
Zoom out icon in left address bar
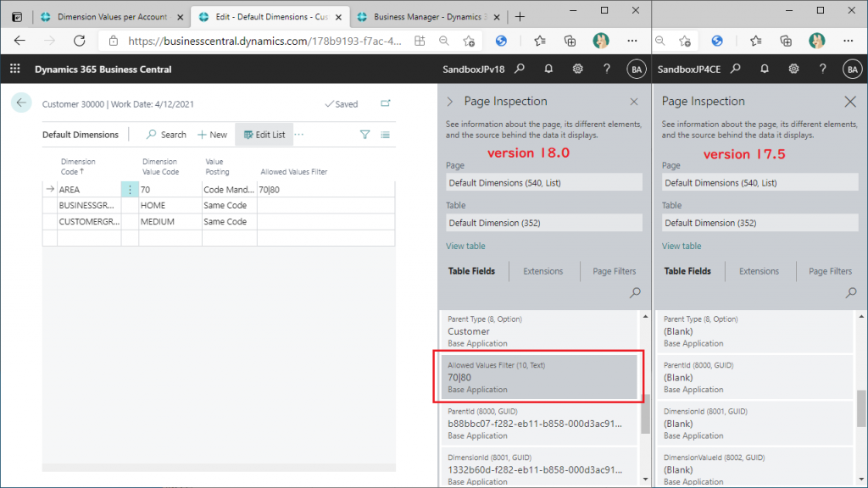(x=444, y=41)
